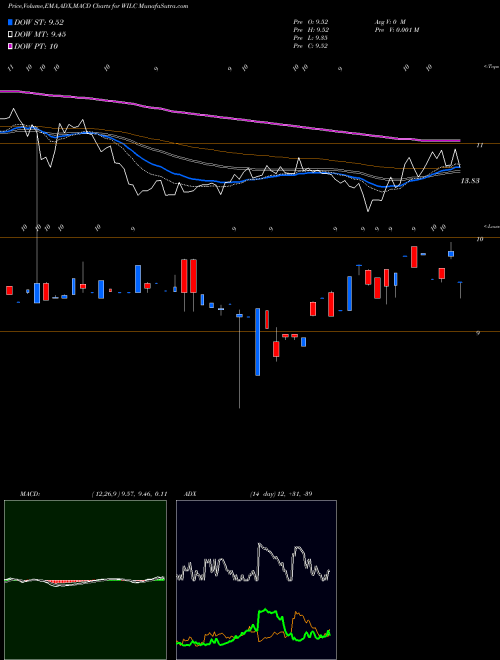Click the 13.83 price label

tap(470, 181)
